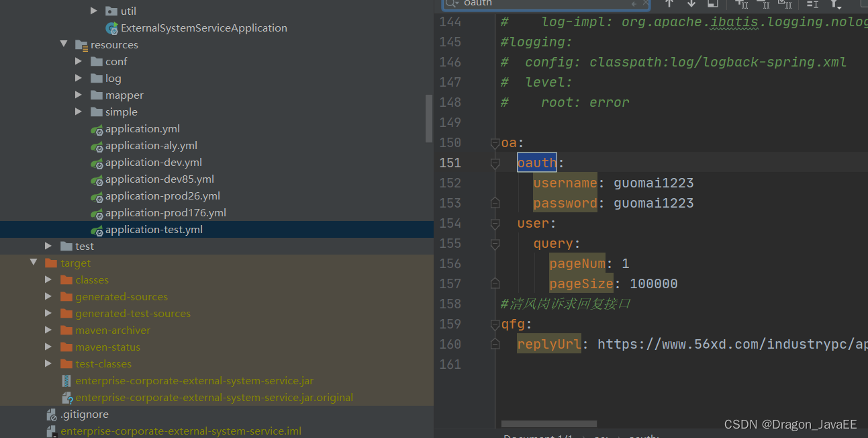Collapse the target folder
Image resolution: width=868 pixels, height=438 pixels.
point(34,263)
